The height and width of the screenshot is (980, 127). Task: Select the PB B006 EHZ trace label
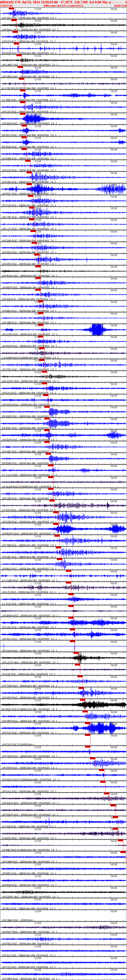click(29, 463)
